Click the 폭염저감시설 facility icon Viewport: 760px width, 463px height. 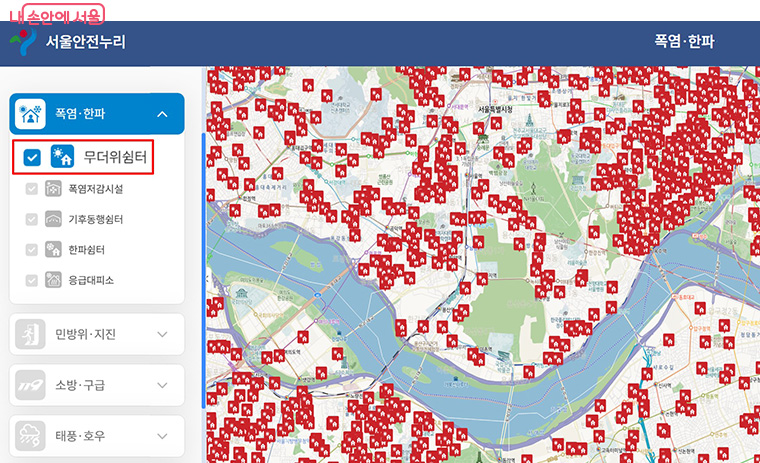click(x=53, y=189)
